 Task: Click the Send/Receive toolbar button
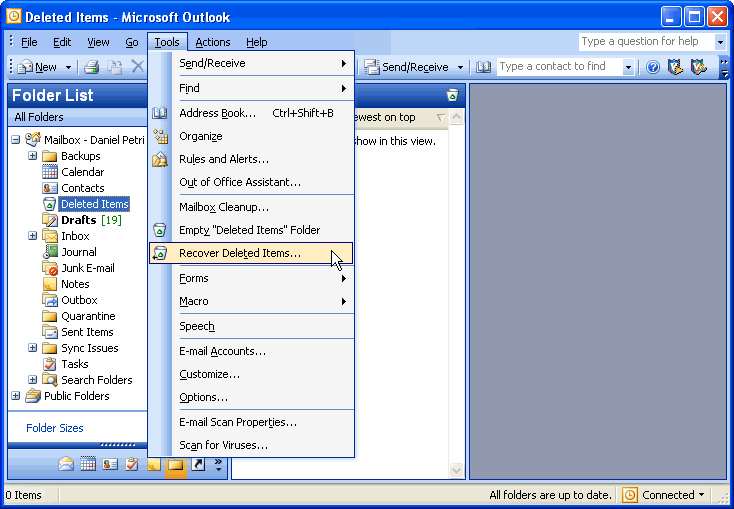pos(406,67)
